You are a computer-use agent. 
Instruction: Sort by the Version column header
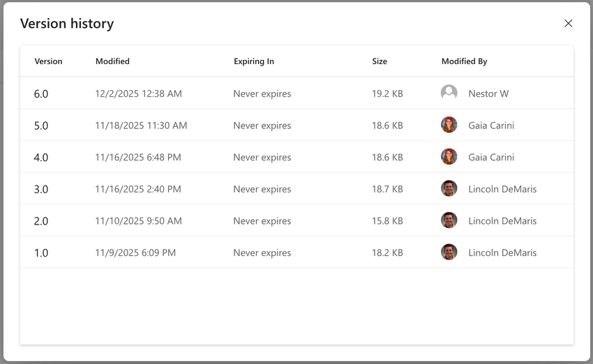48,61
